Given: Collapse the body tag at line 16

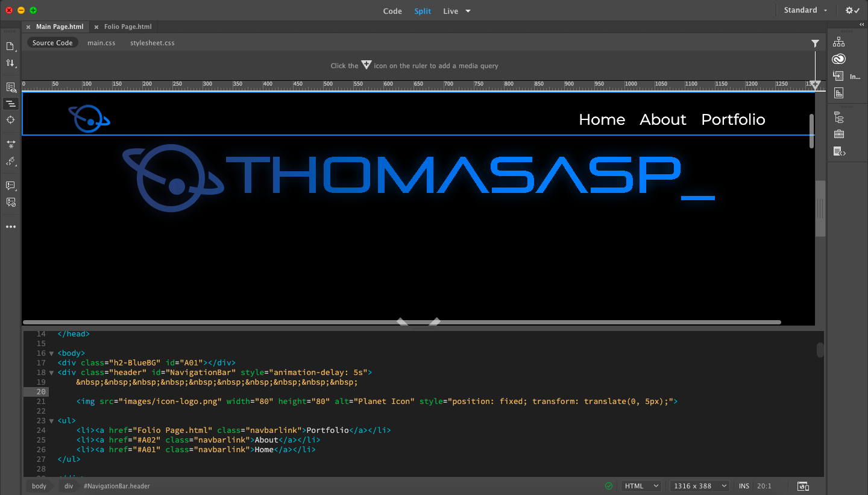Looking at the screenshot, I should tap(51, 353).
